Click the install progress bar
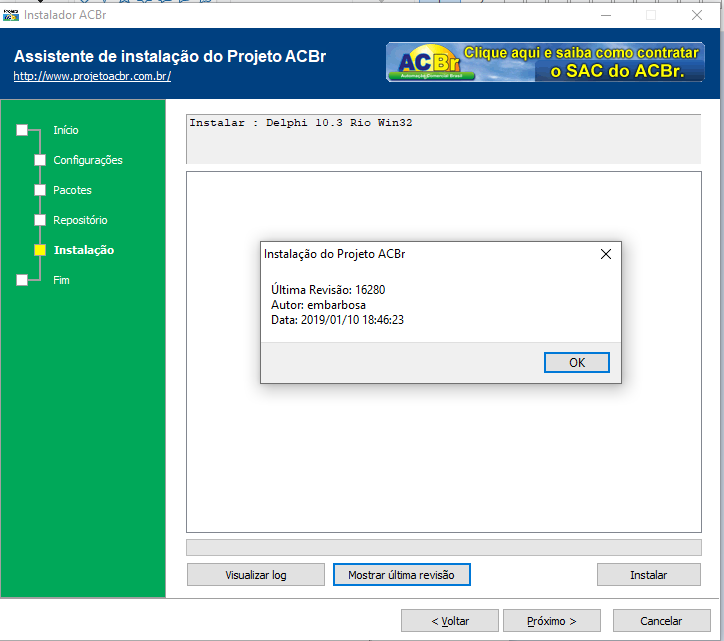The height and width of the screenshot is (641, 724). pyautogui.click(x=444, y=547)
